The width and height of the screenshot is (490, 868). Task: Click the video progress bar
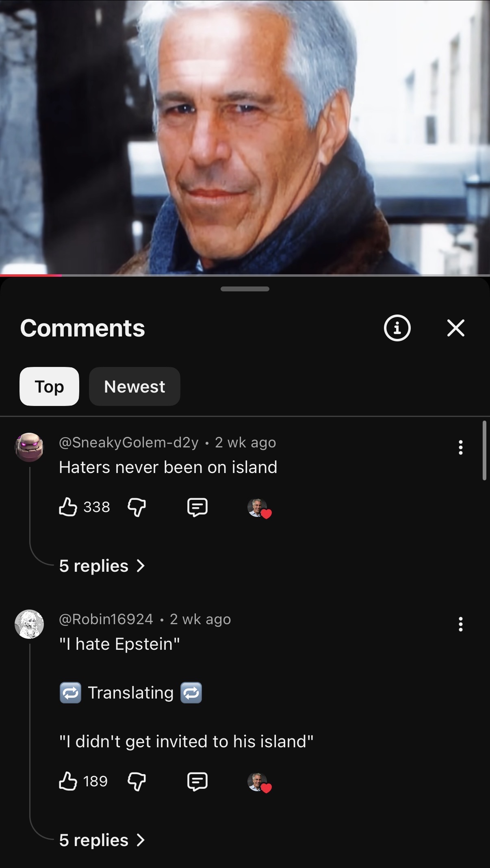click(x=245, y=276)
